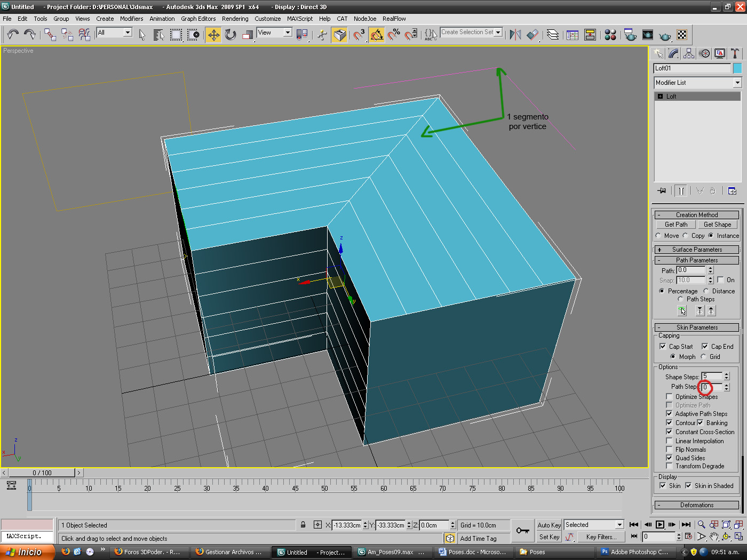
Task: Click the Redo arrow icon
Action: 30,35
